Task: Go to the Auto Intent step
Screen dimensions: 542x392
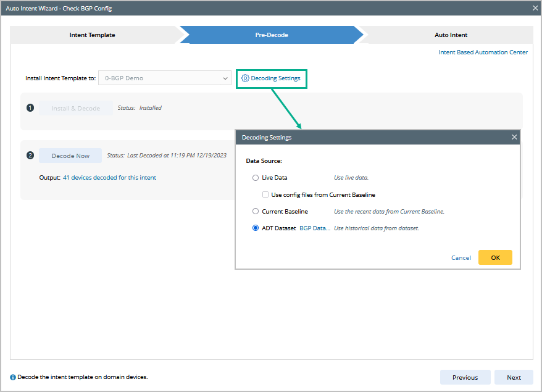Action: click(451, 35)
